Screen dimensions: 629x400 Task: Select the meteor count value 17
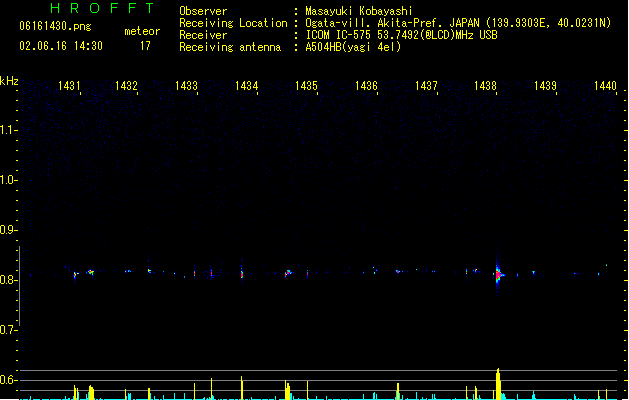click(145, 46)
